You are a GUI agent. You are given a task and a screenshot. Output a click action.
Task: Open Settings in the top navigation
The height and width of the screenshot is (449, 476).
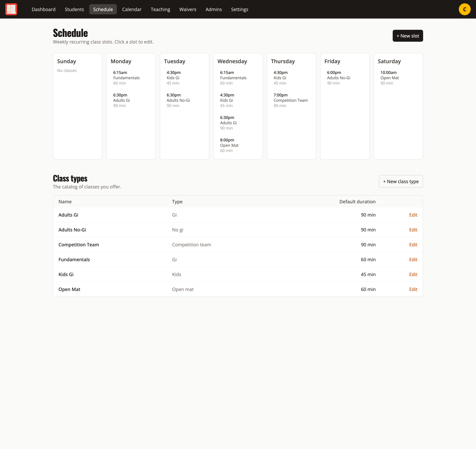239,9
